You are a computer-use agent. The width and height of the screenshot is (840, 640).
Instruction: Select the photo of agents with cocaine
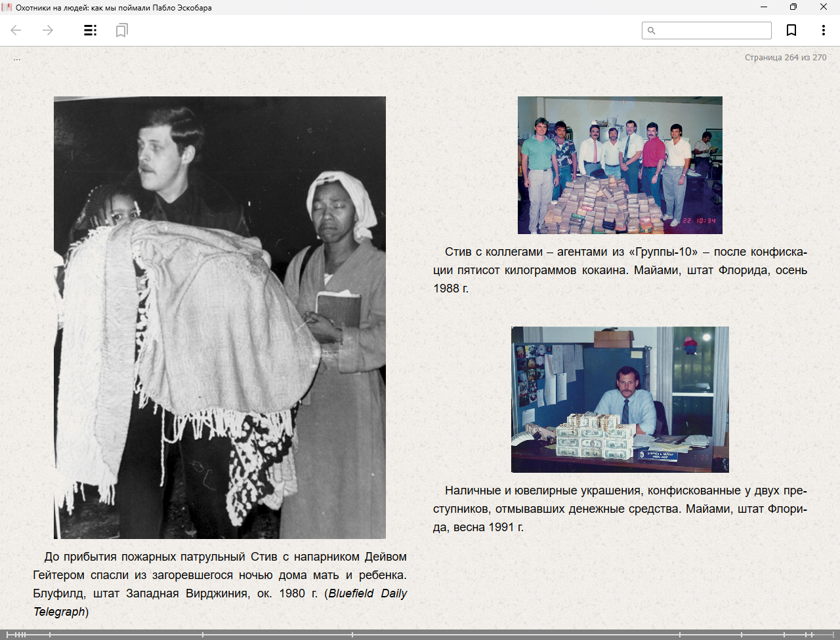point(619,165)
